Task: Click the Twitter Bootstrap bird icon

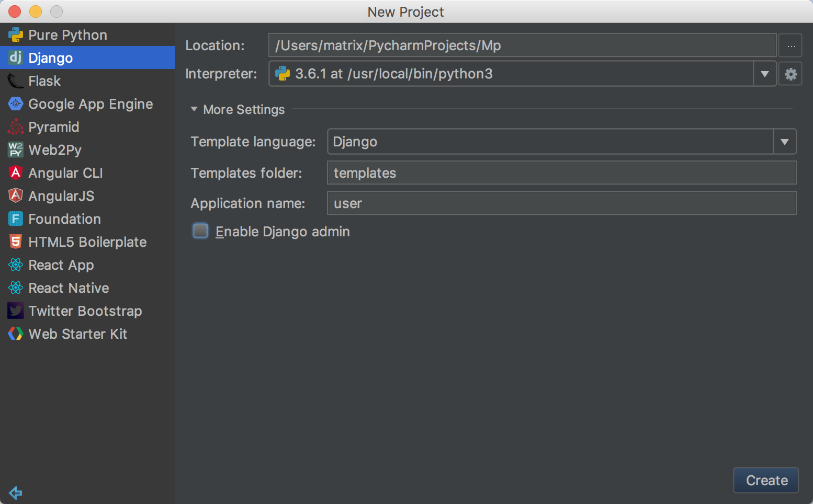Action: 16,311
